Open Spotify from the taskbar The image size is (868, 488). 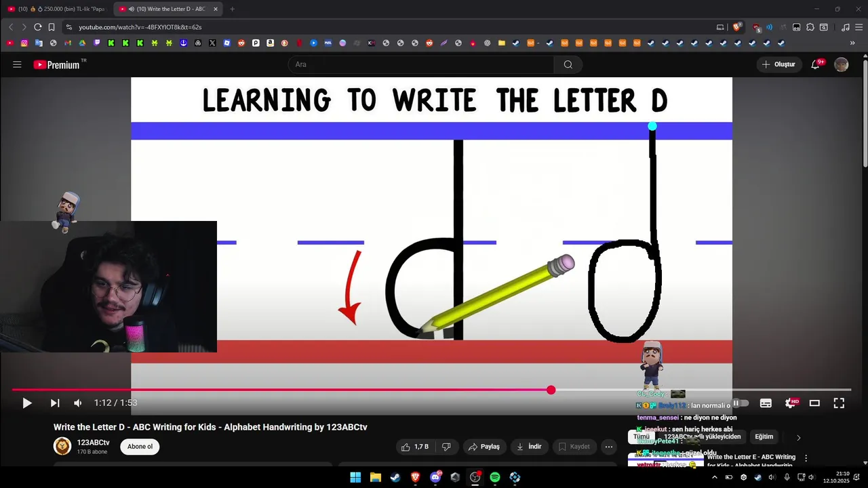[x=494, y=477]
